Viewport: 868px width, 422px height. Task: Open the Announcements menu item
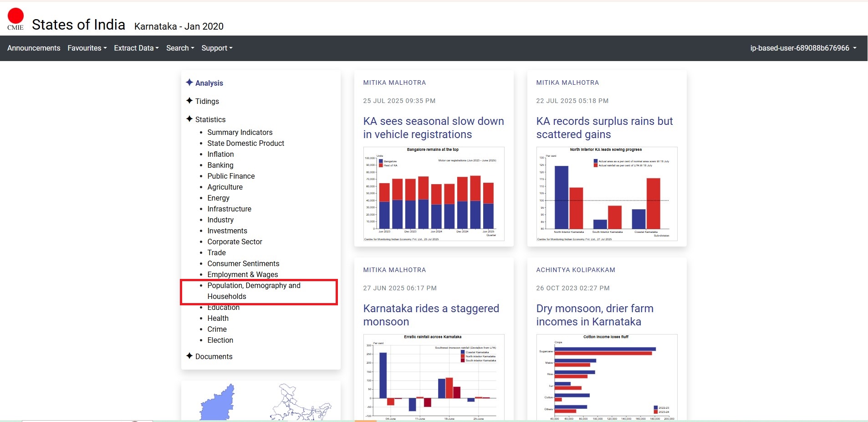coord(34,48)
